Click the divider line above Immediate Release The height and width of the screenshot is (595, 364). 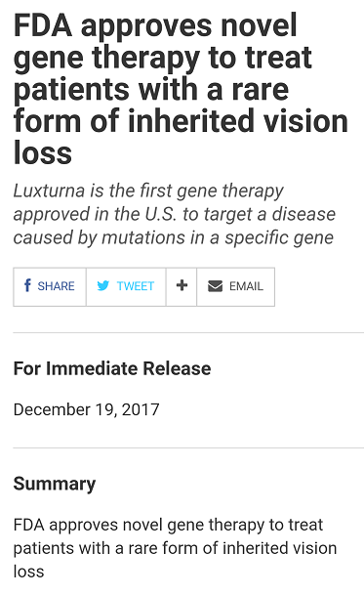188,333
